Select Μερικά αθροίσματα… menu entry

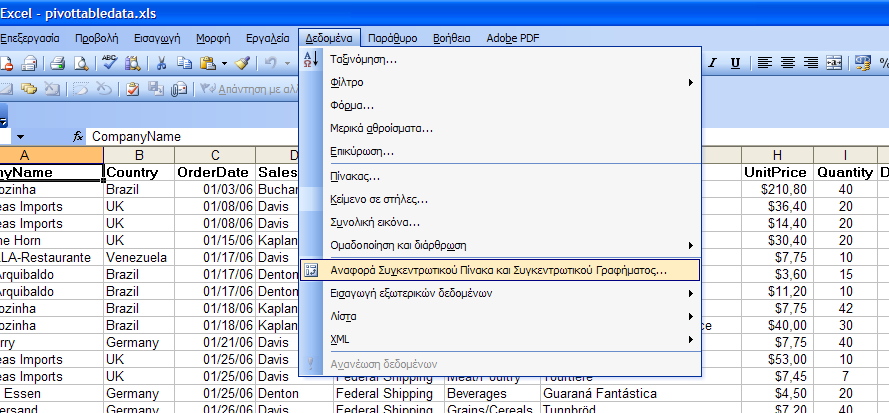(x=500, y=129)
